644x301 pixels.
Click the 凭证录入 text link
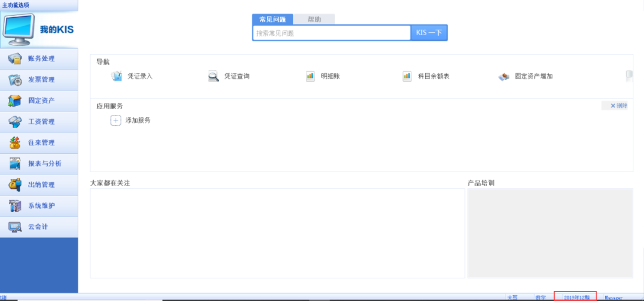click(x=140, y=76)
